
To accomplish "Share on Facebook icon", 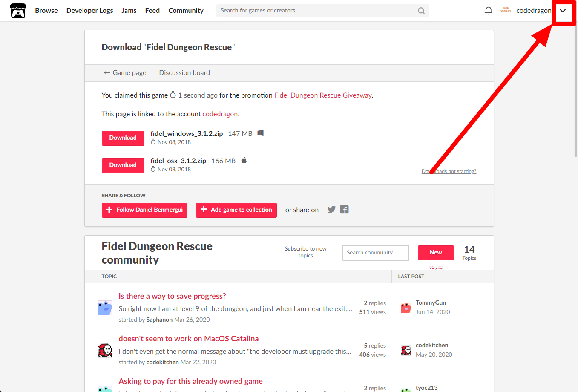I will click(x=344, y=209).
